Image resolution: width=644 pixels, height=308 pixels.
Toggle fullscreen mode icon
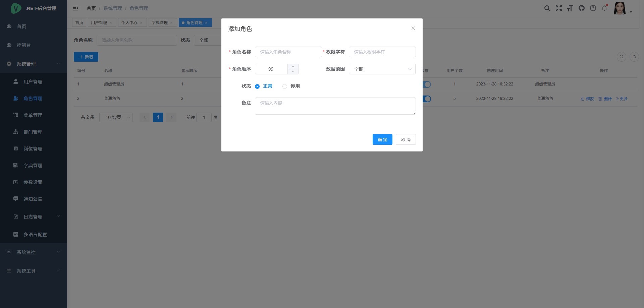pos(559,8)
